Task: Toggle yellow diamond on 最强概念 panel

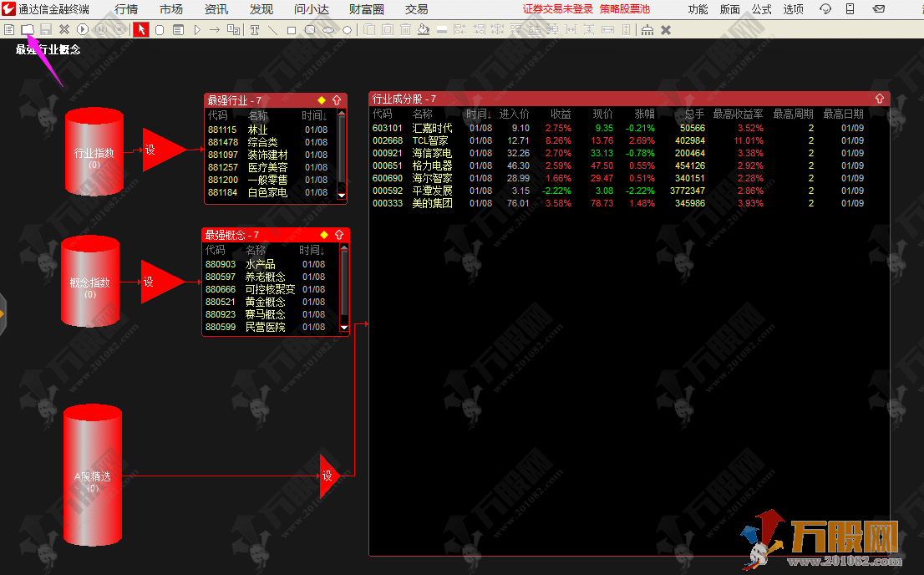Action: [323, 235]
